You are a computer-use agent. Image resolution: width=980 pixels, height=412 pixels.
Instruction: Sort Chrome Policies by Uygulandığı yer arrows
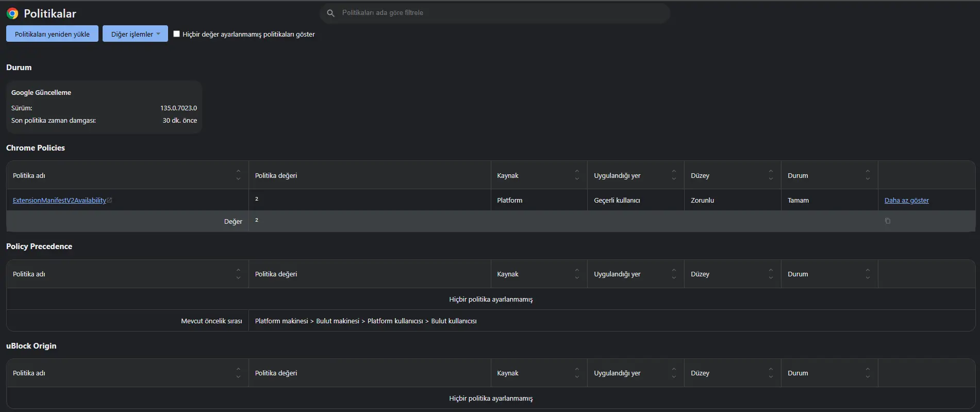click(674, 175)
